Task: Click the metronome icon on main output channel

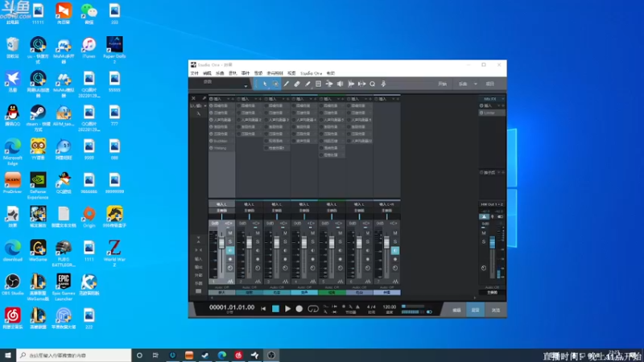Action: (485, 216)
